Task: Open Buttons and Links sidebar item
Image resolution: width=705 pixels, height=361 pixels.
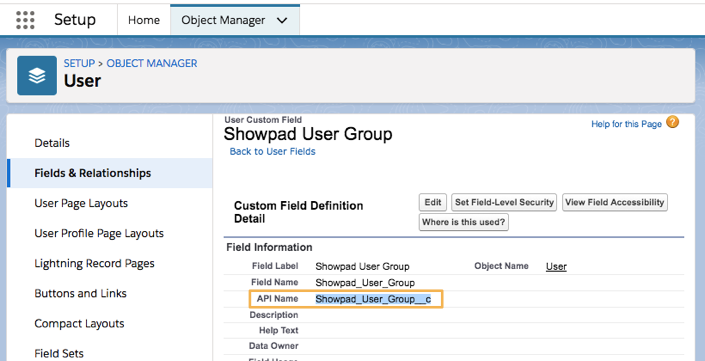Action: (80, 294)
